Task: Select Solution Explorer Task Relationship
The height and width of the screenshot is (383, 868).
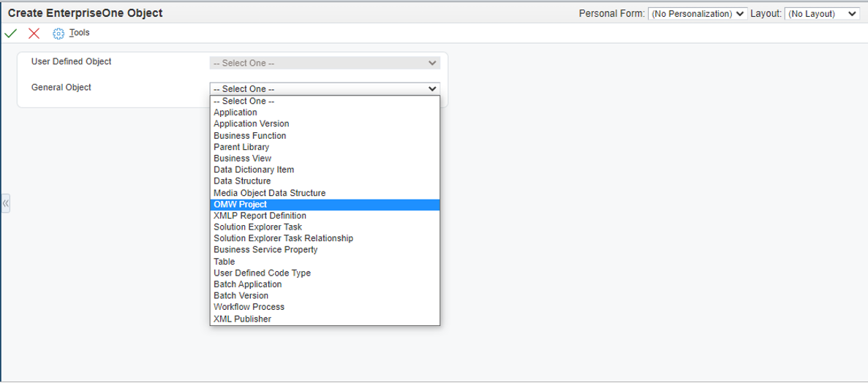Action: point(283,238)
